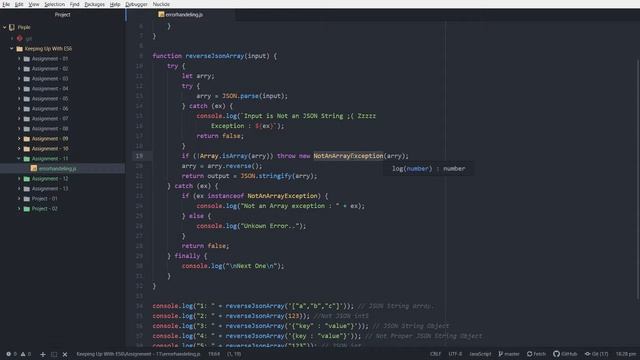Click the Assignment - 12 green folder icon
Image resolution: width=640 pixels, height=360 pixels.
point(27,179)
